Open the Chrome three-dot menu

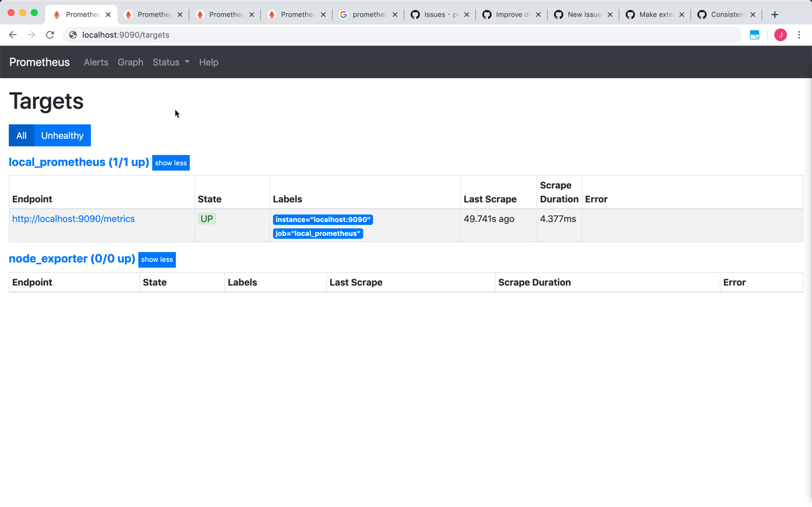(799, 35)
